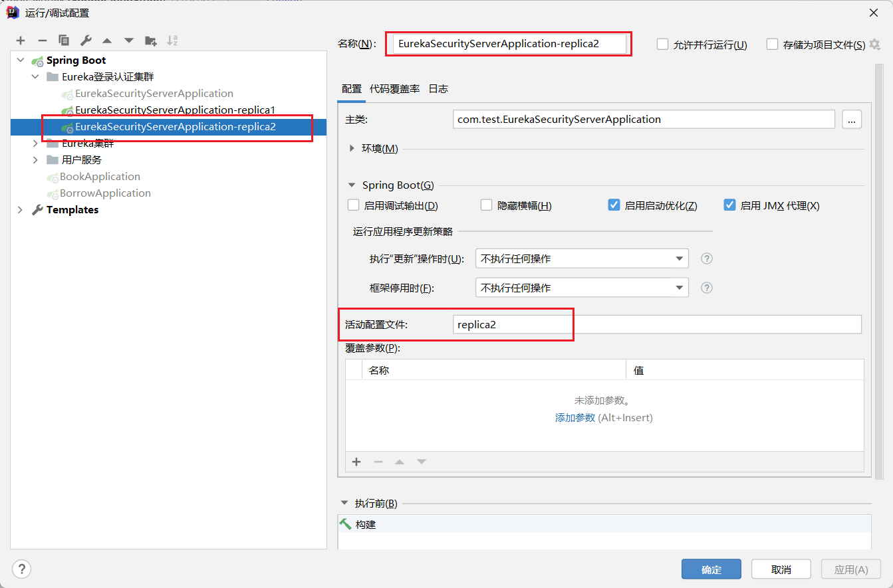The image size is (893, 588).
Task: Collapse the Spring Boot settings section
Action: point(352,185)
